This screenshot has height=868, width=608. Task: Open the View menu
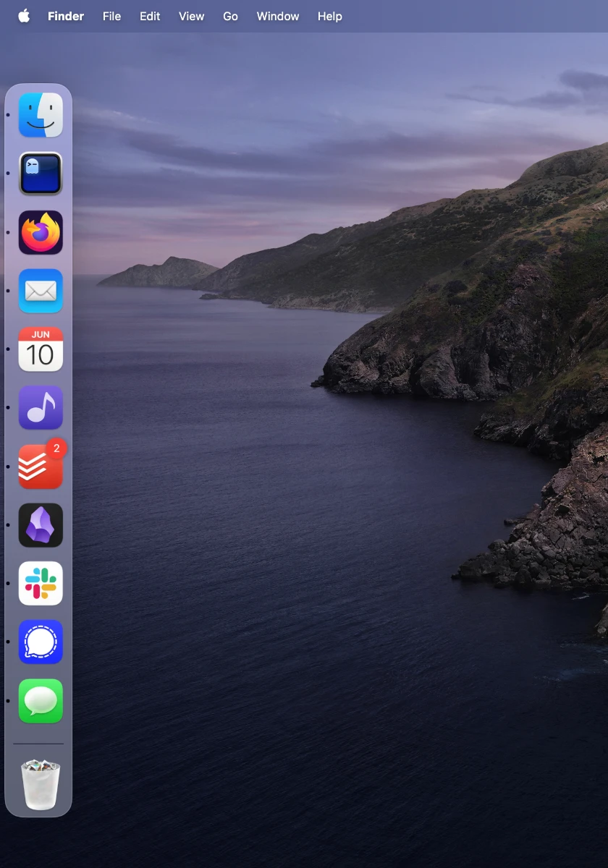(x=191, y=16)
